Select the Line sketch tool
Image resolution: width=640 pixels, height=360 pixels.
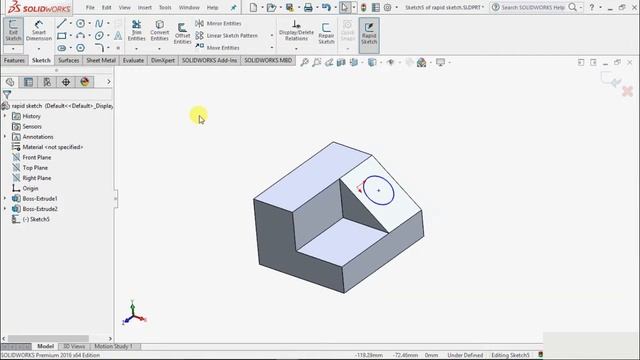click(62, 24)
